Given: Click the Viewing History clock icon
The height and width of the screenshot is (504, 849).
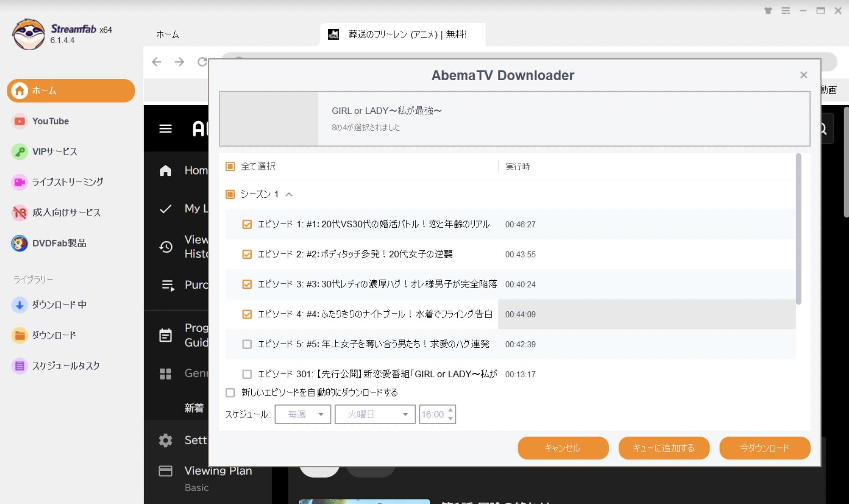Looking at the screenshot, I should pyautogui.click(x=166, y=247).
